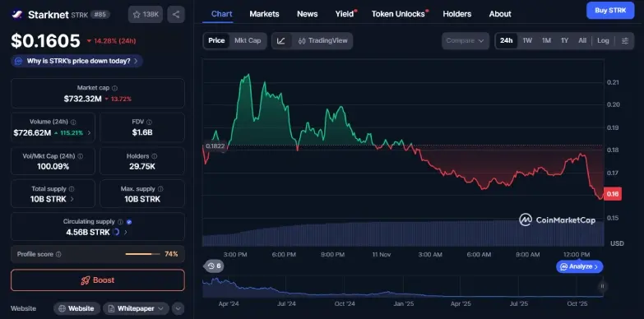Click the 100.09% Vol/Mkt Cap value
644x319 pixels.
[x=52, y=166]
